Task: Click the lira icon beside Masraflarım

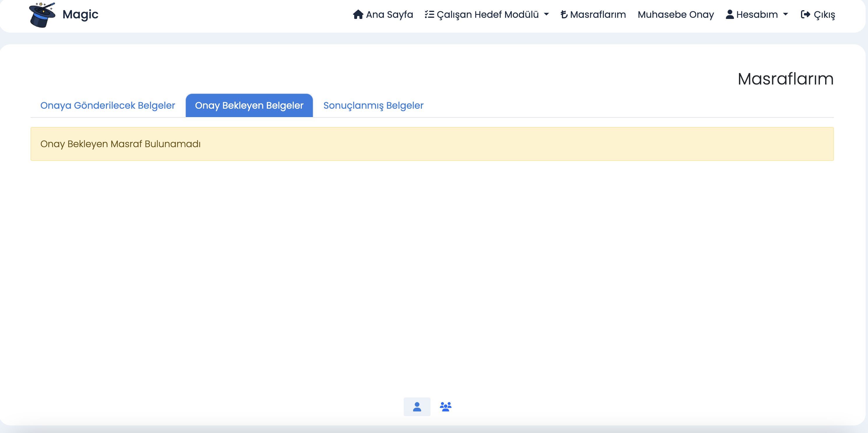Action: 564,15
